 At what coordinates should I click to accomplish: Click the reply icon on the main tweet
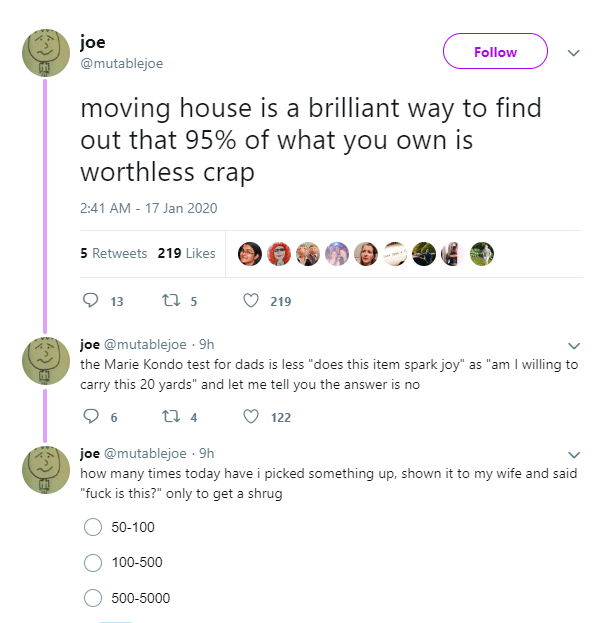click(90, 301)
